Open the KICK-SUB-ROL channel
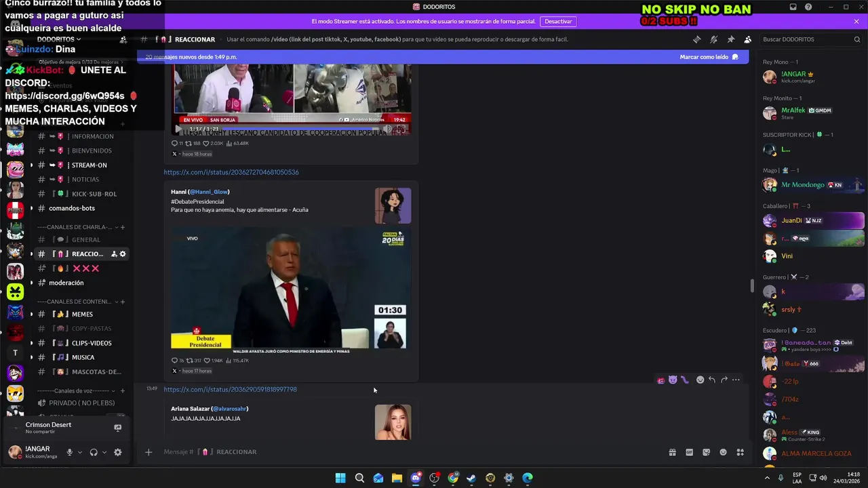This screenshot has width=868, height=488. point(81,194)
